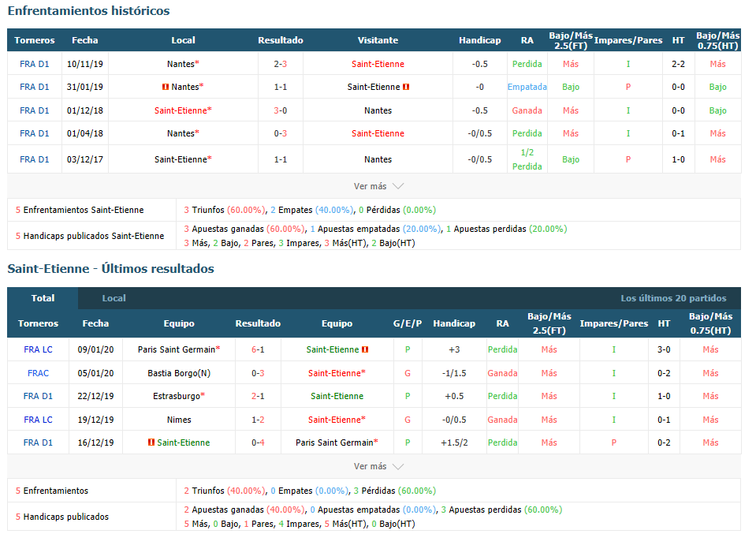Click red card icon beside Saint-Etienne on 09/01/20
Viewport: 756px width, 534px height.
(365, 349)
